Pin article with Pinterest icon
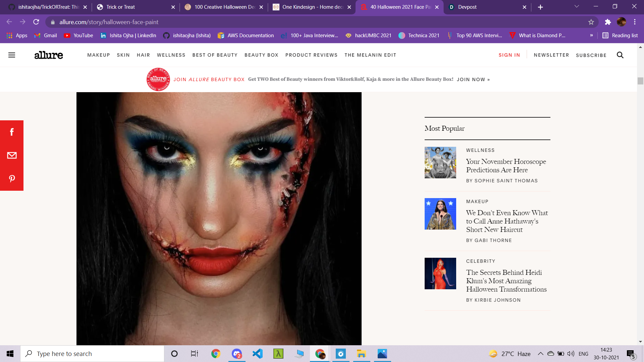 [12, 179]
